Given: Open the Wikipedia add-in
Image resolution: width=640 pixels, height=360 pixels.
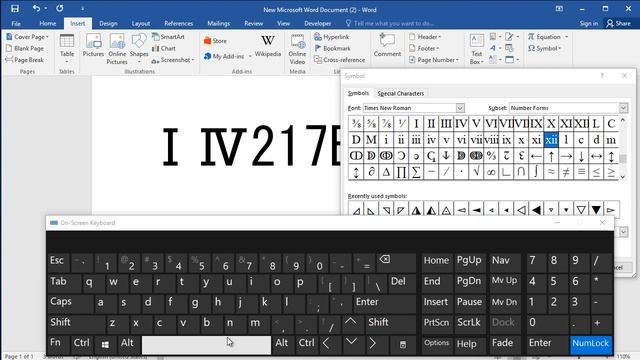Looking at the screenshot, I should tap(268, 46).
